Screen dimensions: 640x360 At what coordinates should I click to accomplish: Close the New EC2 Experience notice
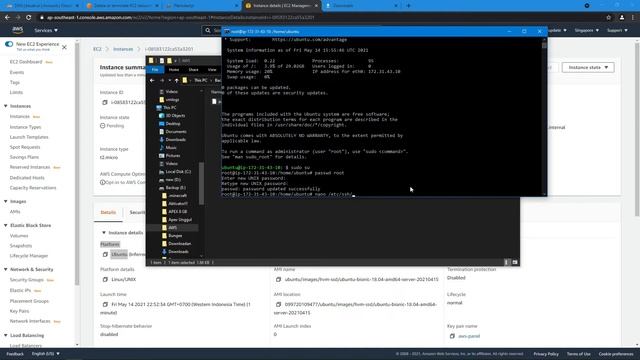pos(64,47)
